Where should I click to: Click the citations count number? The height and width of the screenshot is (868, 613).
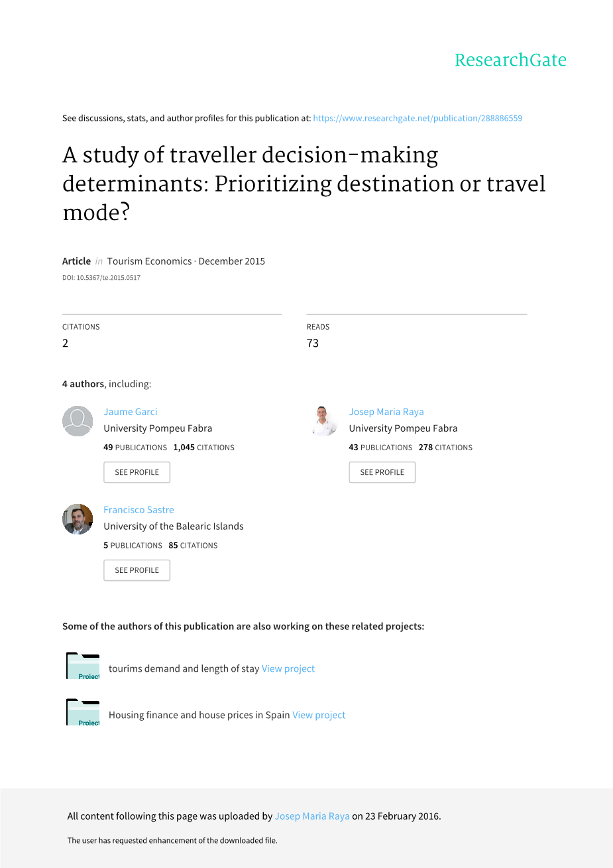(66, 343)
